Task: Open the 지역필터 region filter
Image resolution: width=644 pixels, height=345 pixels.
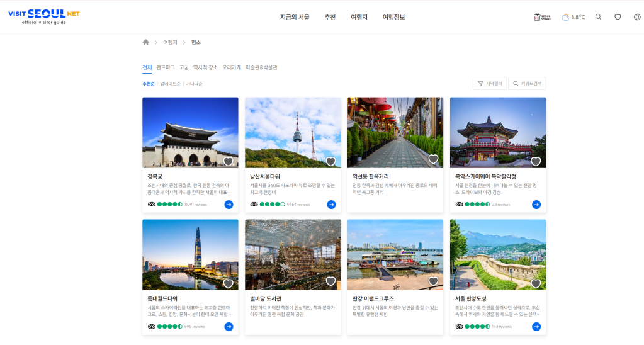Action: pos(489,83)
